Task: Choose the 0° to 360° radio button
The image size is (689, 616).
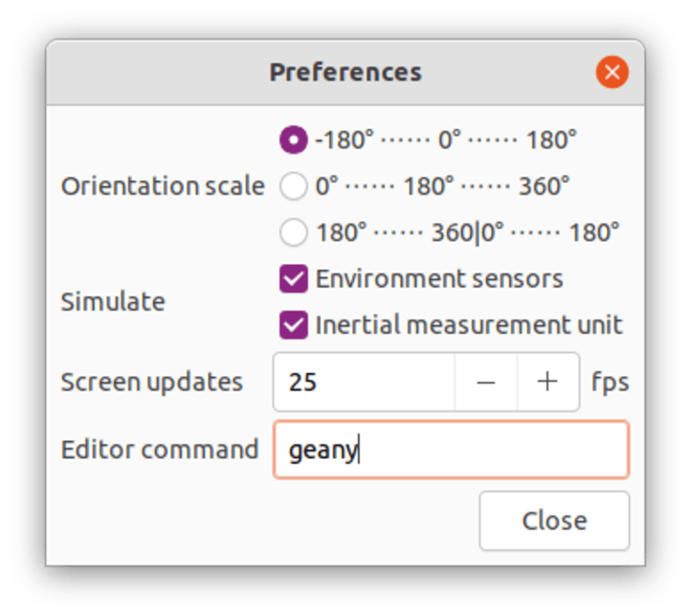Action: click(293, 186)
